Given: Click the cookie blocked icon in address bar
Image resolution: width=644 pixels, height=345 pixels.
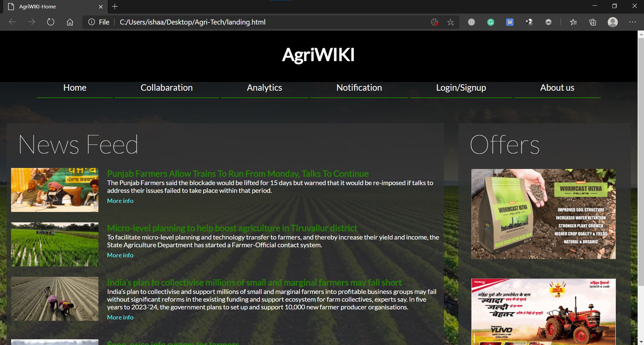Looking at the screenshot, I should [435, 22].
